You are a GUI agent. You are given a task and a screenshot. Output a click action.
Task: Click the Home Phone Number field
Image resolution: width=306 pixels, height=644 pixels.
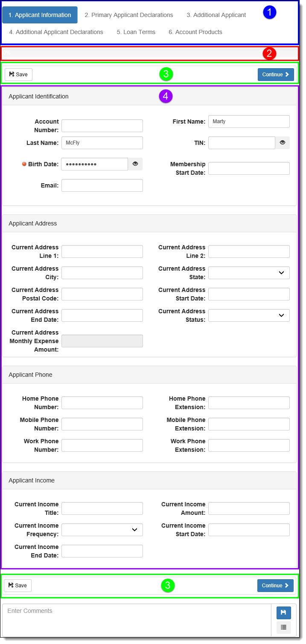[x=102, y=403]
